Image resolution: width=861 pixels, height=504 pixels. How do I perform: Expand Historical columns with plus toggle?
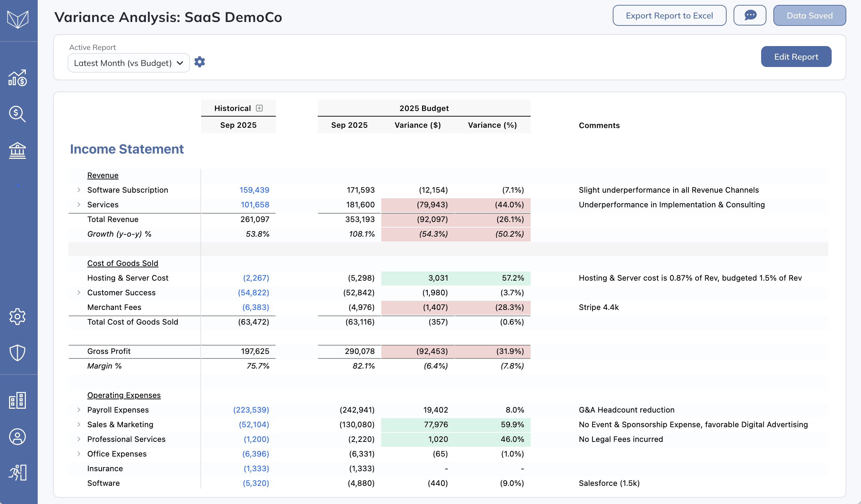click(259, 108)
